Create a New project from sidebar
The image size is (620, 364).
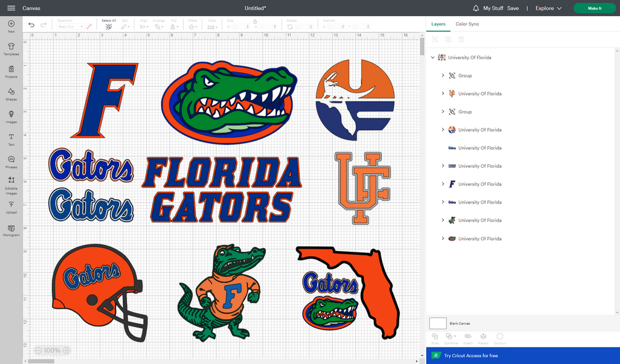tap(11, 26)
